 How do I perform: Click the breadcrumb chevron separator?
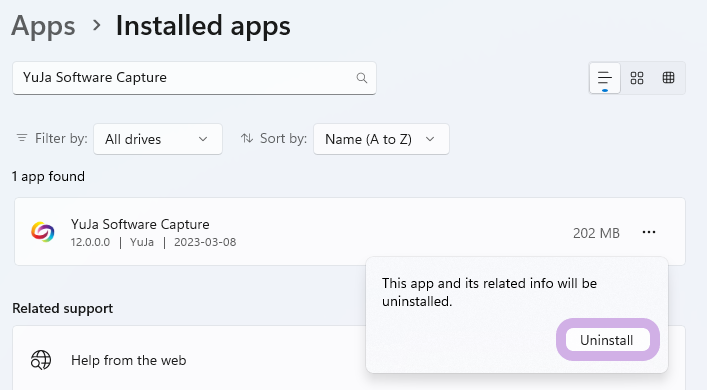click(96, 25)
